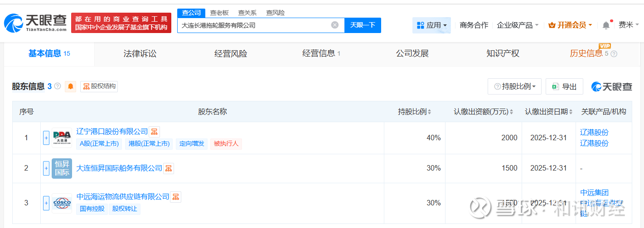Screen dimensions: 644x228
Task: Open the 商务合作 link
Action: pos(474,25)
